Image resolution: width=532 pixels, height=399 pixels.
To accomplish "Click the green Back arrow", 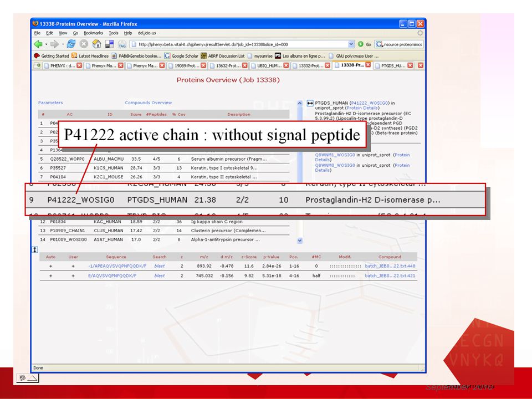I will point(38,44).
